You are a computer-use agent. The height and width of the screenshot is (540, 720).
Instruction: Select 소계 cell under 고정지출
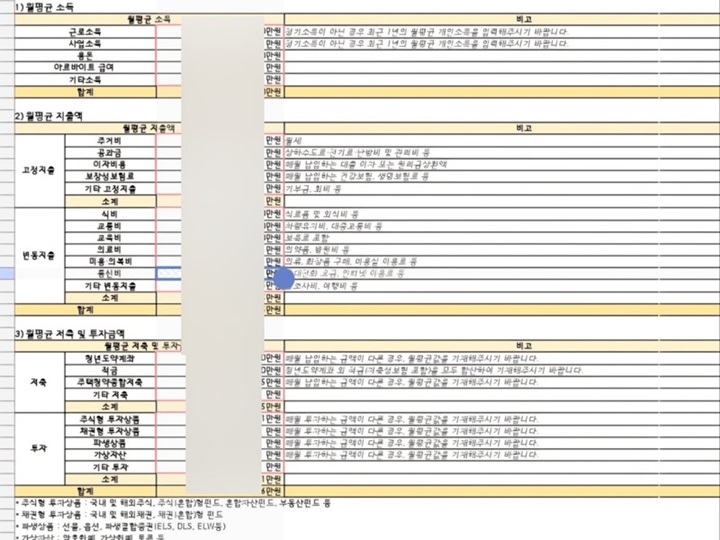[110, 201]
